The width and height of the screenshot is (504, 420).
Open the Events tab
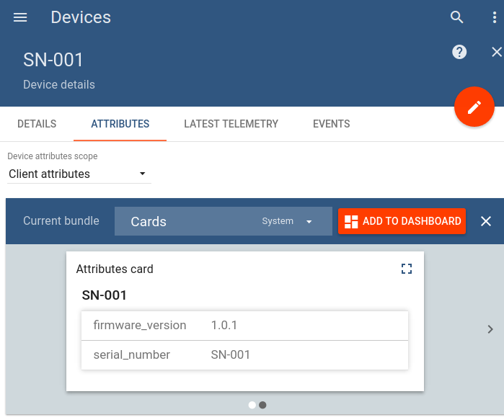point(332,124)
